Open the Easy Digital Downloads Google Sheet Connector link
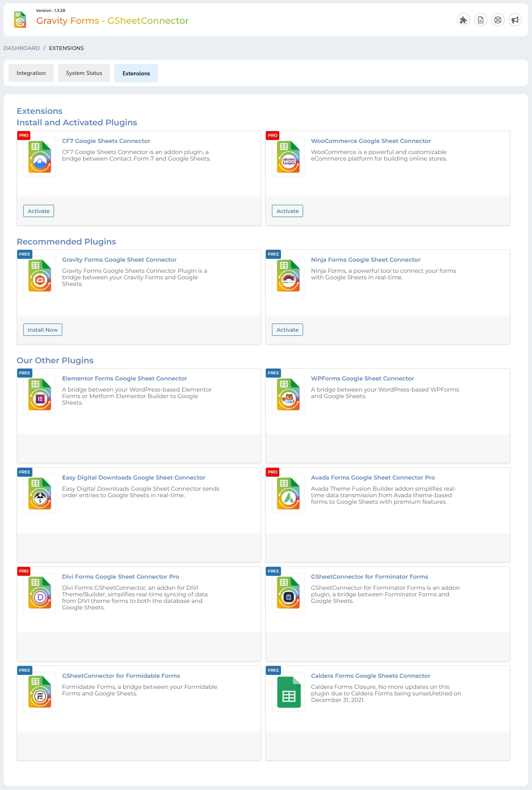Image resolution: width=532 pixels, height=790 pixels. click(x=134, y=478)
